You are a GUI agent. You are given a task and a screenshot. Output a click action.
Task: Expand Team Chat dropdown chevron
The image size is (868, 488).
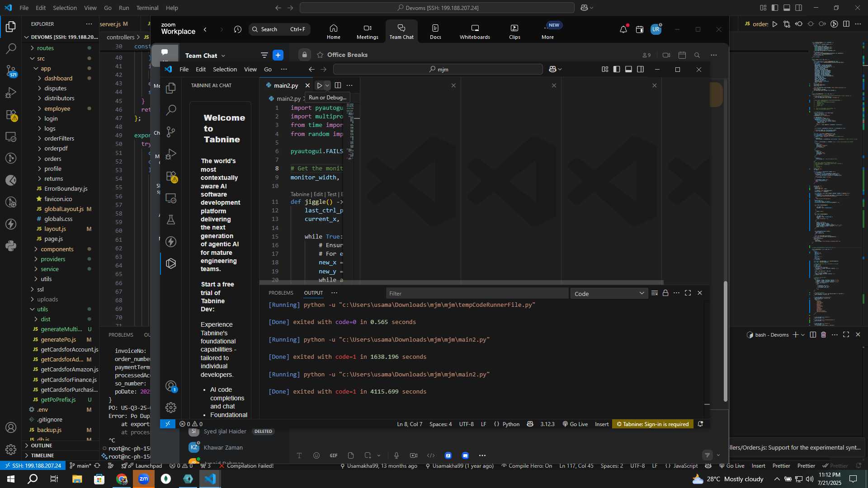(223, 56)
